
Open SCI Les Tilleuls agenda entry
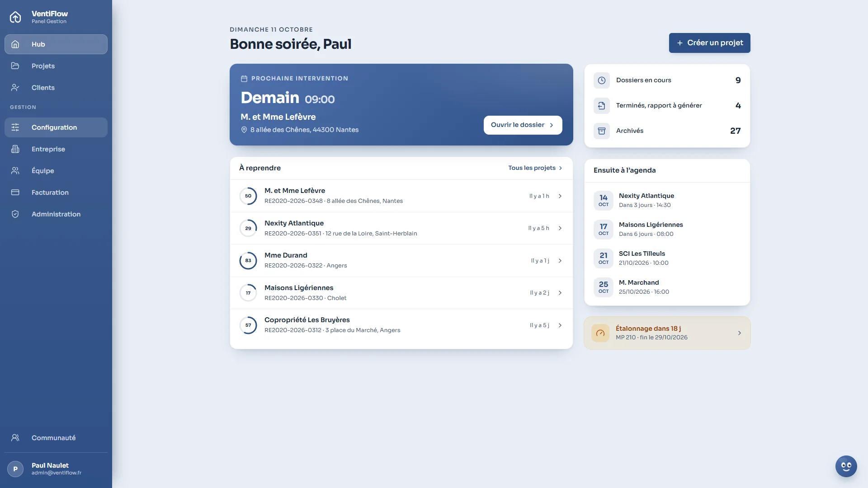pos(667,258)
